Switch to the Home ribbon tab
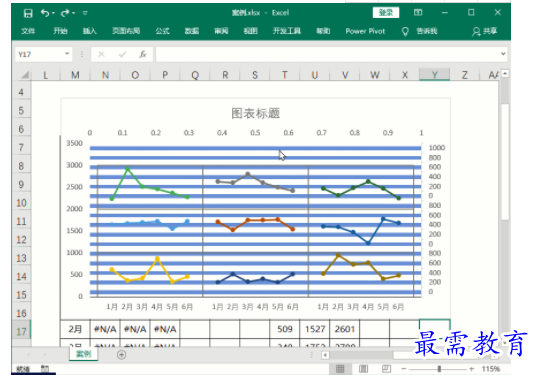 [x=60, y=31]
